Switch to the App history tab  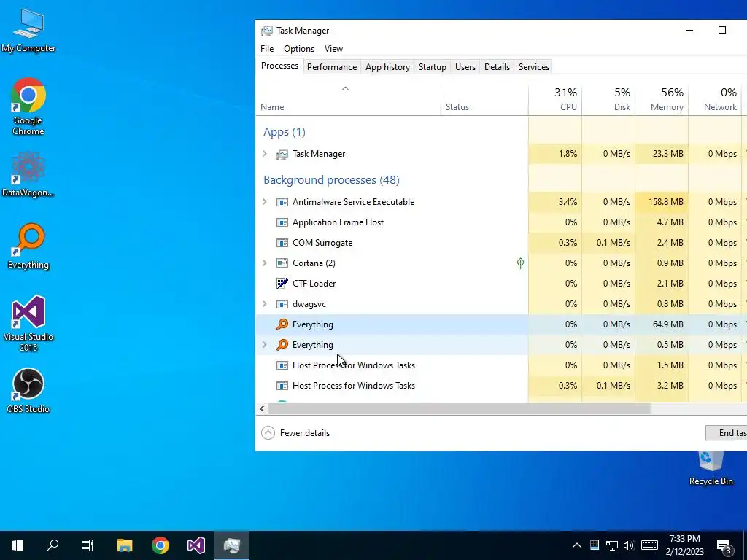pyautogui.click(x=387, y=67)
